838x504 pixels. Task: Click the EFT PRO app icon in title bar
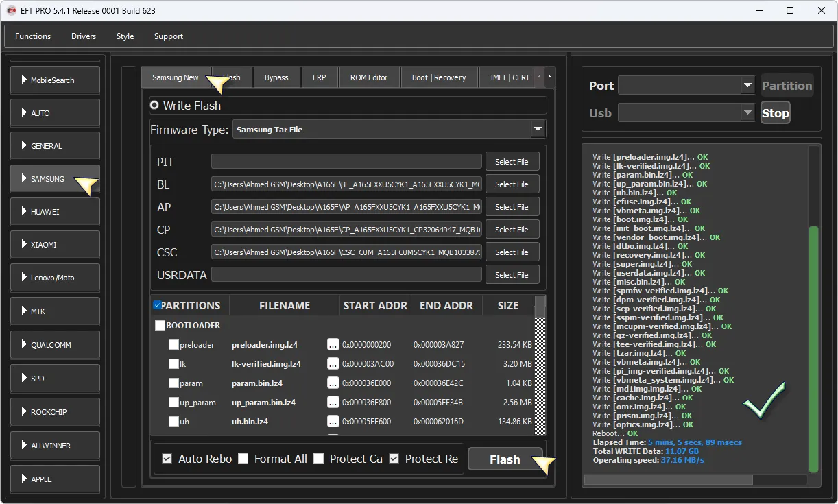pyautogui.click(x=11, y=10)
